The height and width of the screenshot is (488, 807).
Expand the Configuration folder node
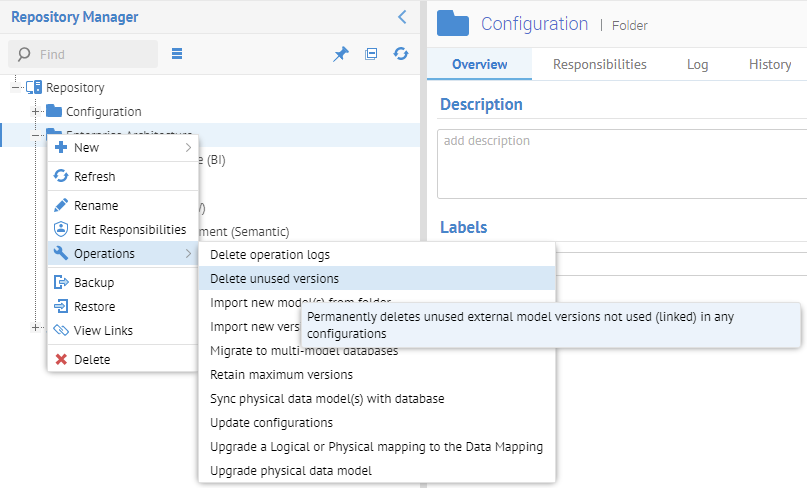click(37, 111)
